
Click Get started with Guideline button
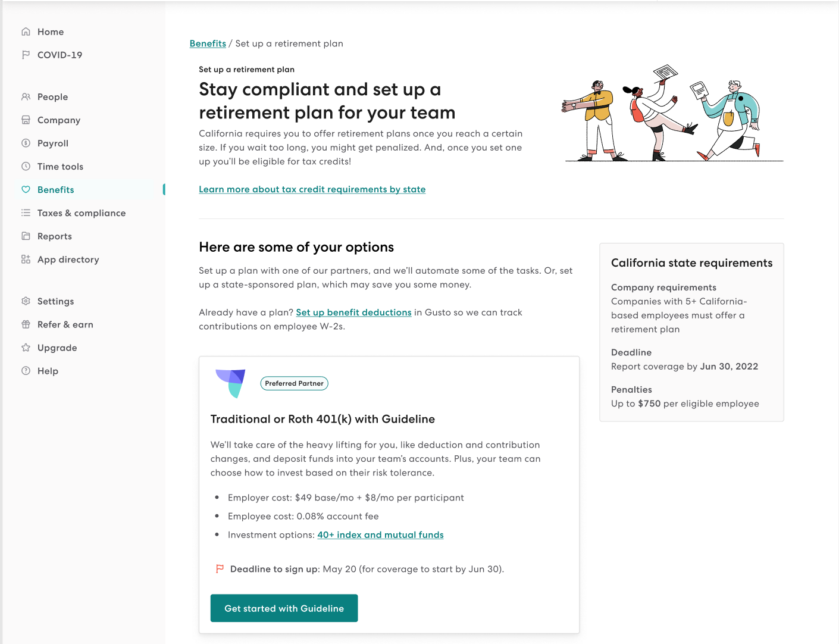click(284, 608)
